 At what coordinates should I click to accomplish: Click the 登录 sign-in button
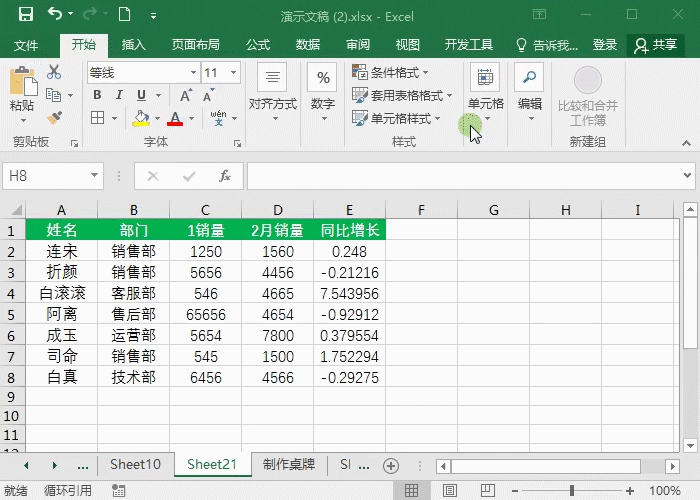tap(604, 45)
